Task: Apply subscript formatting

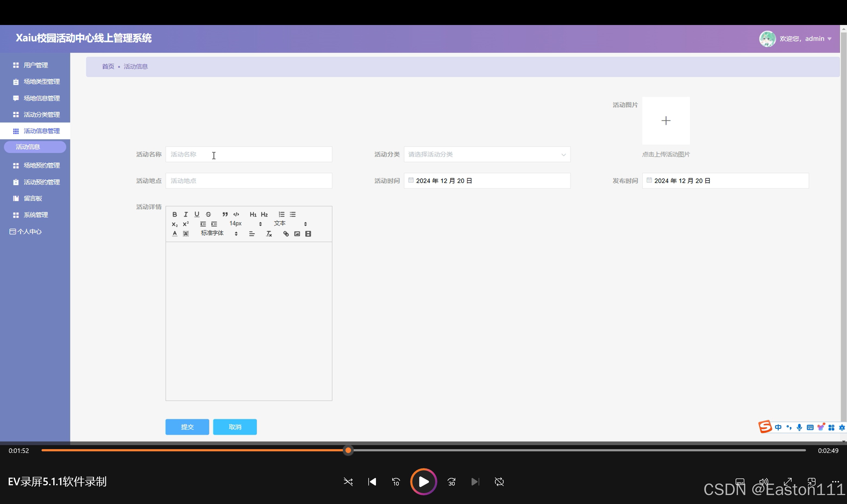Action: tap(175, 224)
